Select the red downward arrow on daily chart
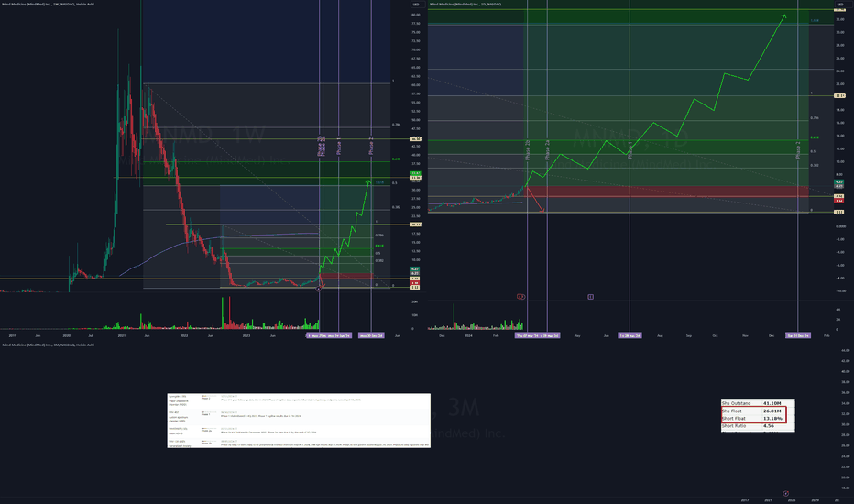This screenshot has height=504, width=854. pyautogui.click(x=536, y=200)
